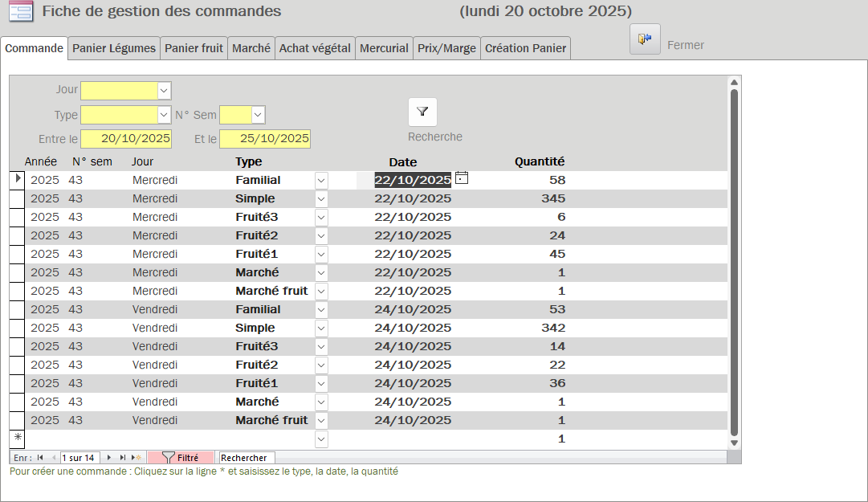Go to the next record
Viewport: 868px width, 502px height.
[109, 458]
